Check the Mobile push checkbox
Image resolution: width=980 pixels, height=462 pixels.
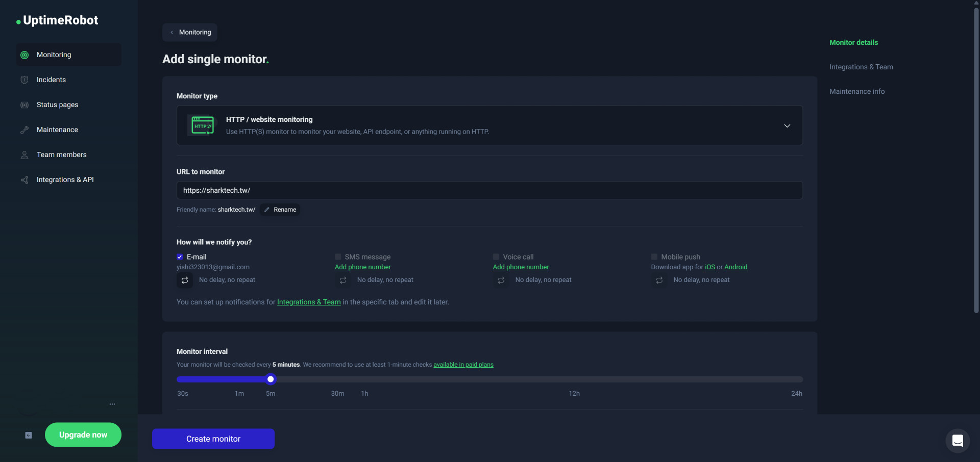[654, 257]
